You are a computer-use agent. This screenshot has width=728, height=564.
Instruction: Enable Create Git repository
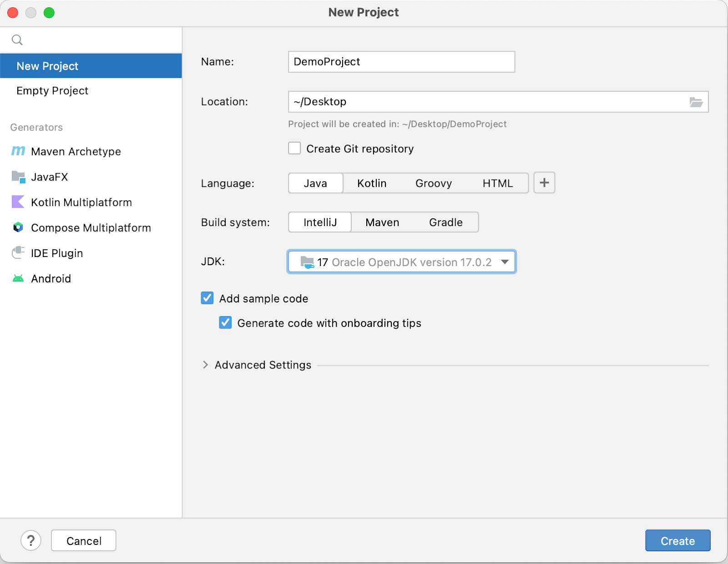pos(294,148)
